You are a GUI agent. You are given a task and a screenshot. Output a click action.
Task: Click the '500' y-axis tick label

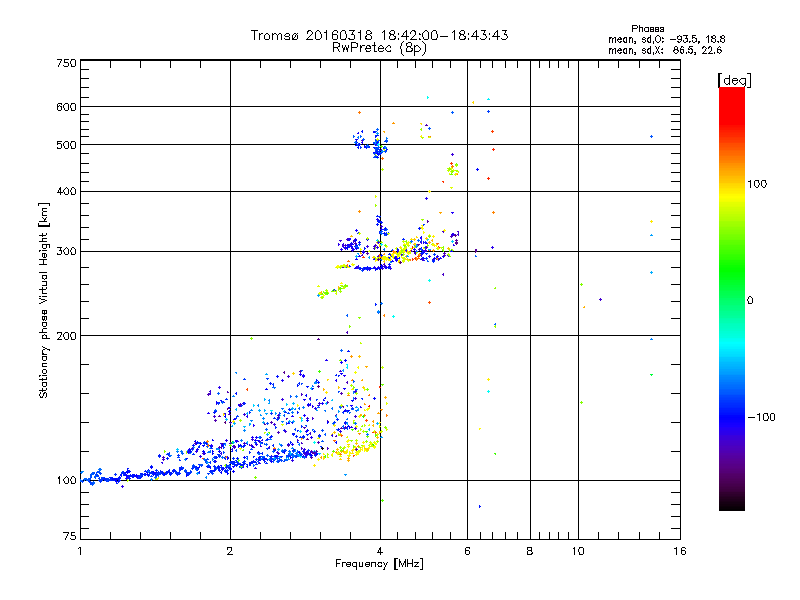tap(66, 145)
